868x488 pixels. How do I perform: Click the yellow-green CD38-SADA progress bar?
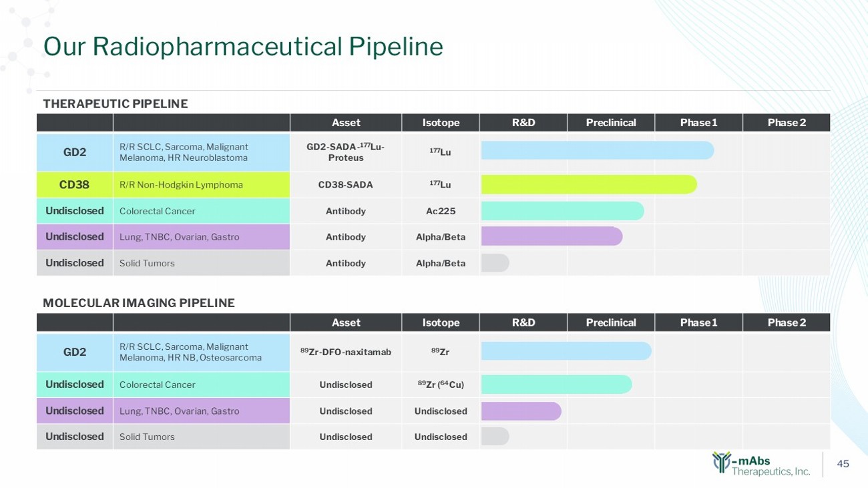[x=588, y=184]
